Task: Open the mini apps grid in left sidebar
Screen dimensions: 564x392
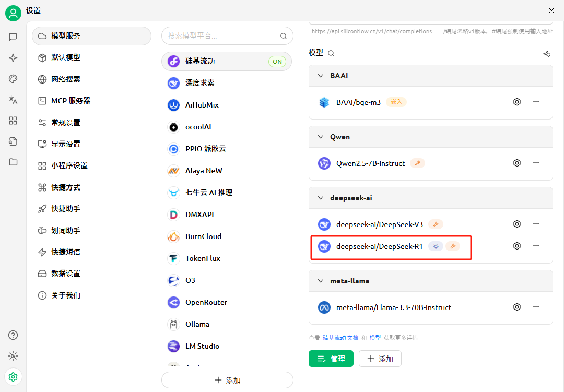Action: [13, 121]
